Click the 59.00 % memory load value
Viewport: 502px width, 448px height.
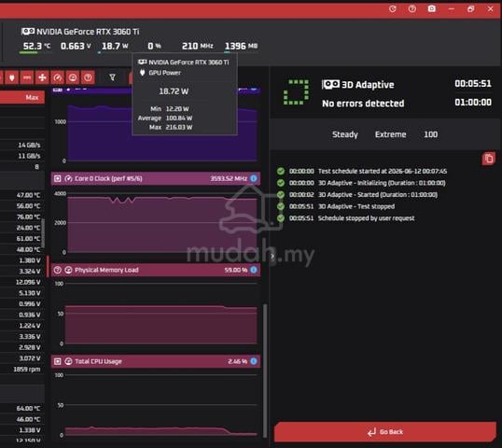236,270
